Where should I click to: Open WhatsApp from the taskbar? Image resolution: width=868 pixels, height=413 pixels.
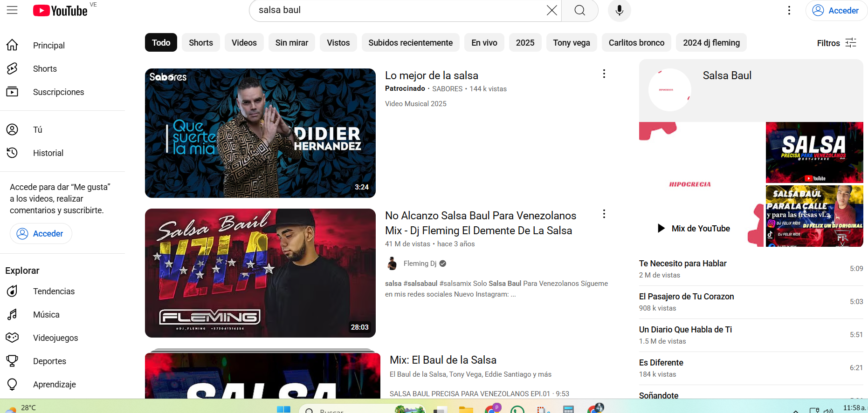pyautogui.click(x=517, y=409)
